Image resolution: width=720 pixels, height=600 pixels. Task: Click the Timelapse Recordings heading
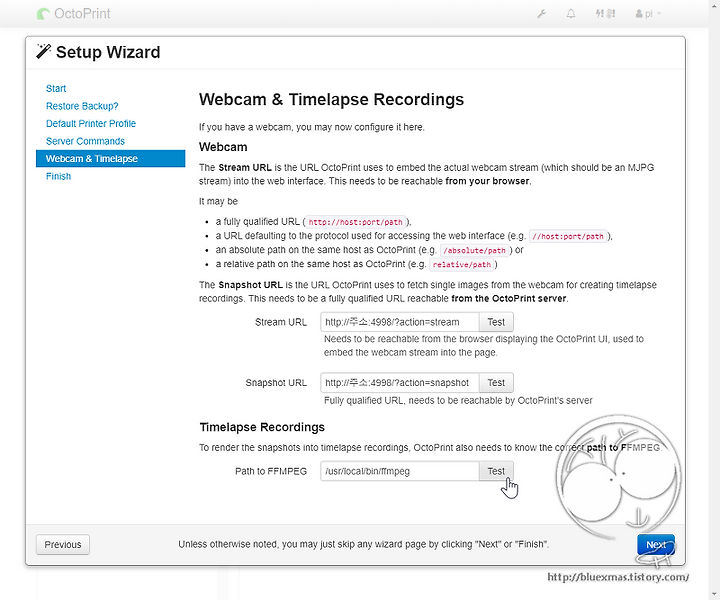pyautogui.click(x=262, y=427)
